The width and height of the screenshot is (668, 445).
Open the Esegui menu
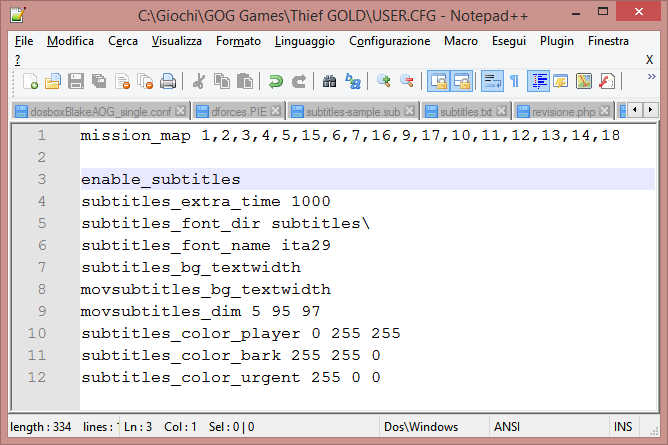509,41
